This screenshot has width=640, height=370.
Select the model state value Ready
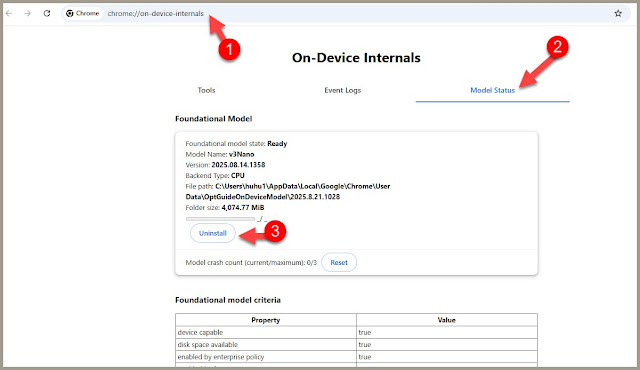[x=277, y=144]
